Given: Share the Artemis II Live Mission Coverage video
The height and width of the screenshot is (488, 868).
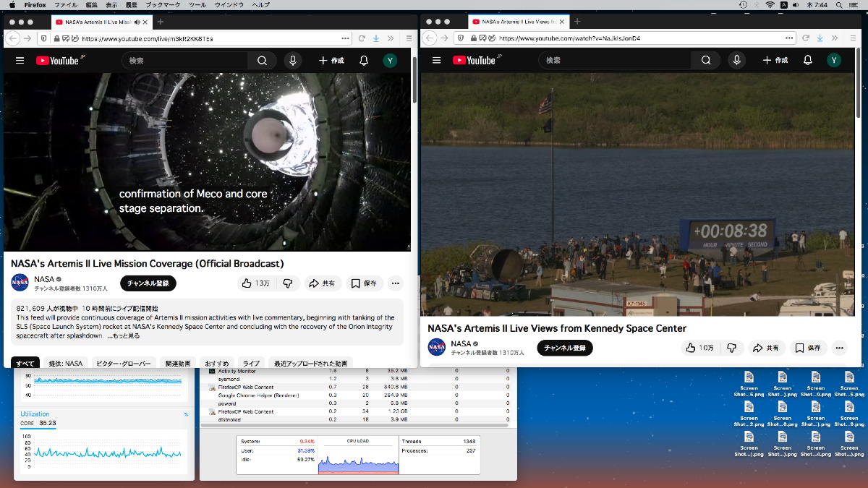Looking at the screenshot, I should [x=322, y=283].
